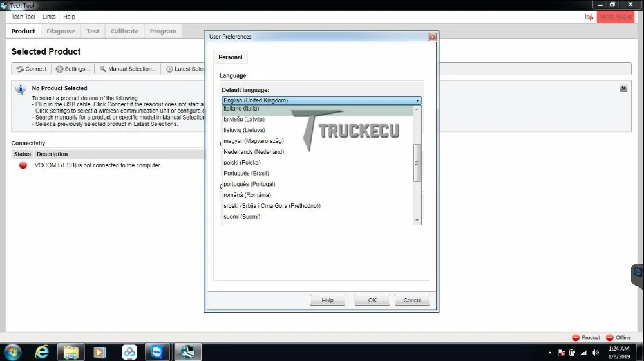The height and width of the screenshot is (361, 644).
Task: Click the Tech Tool taskbar icon
Action: pos(187,352)
